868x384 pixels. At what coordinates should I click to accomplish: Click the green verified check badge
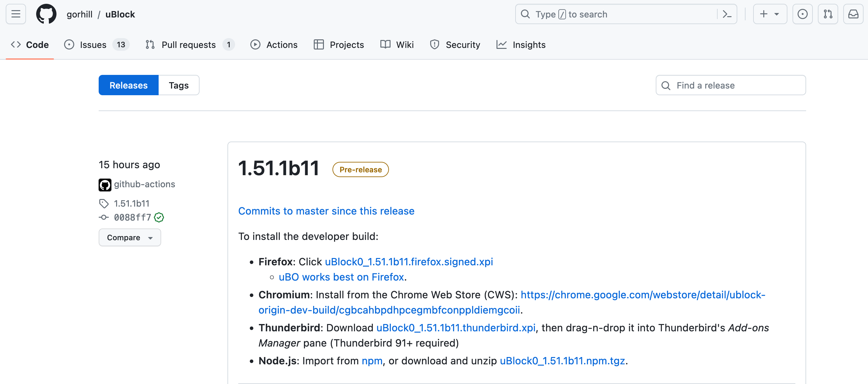coord(159,217)
